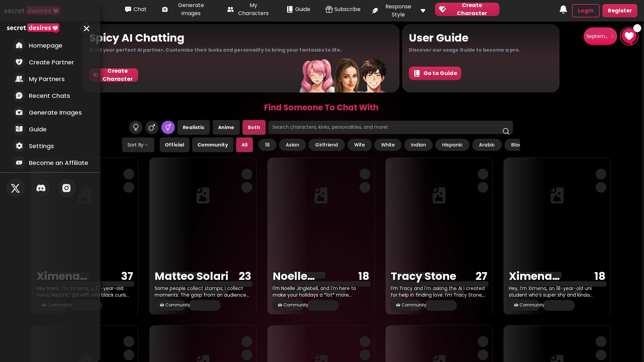This screenshot has width=644, height=362.
Task: Toggle the Anime style filter
Action: point(226,127)
